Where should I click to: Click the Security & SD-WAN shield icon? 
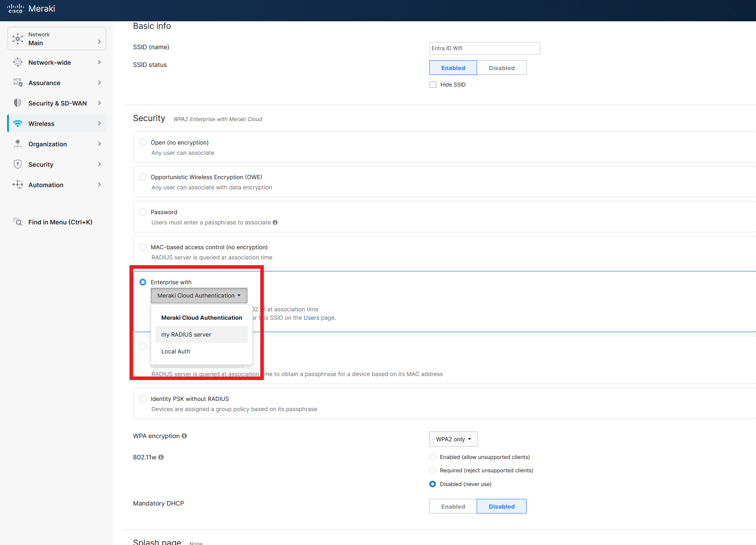coord(18,103)
